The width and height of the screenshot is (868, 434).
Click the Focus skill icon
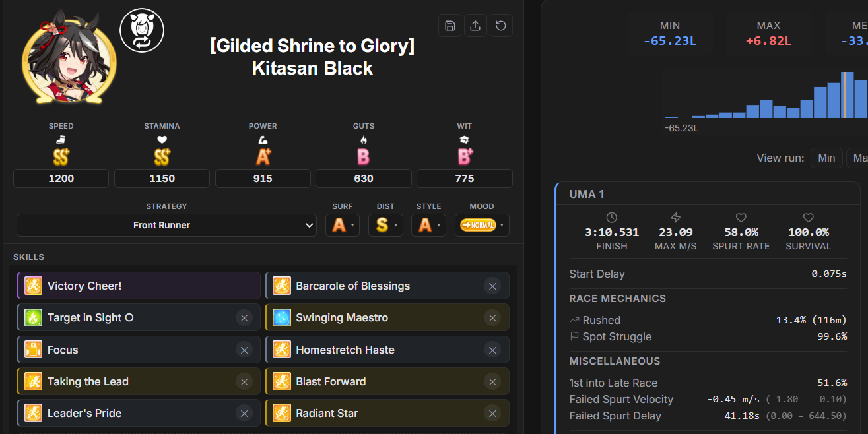click(x=34, y=350)
